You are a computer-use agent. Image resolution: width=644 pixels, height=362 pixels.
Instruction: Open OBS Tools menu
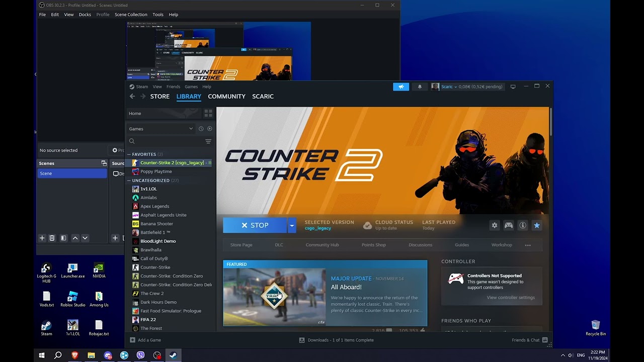click(x=158, y=15)
